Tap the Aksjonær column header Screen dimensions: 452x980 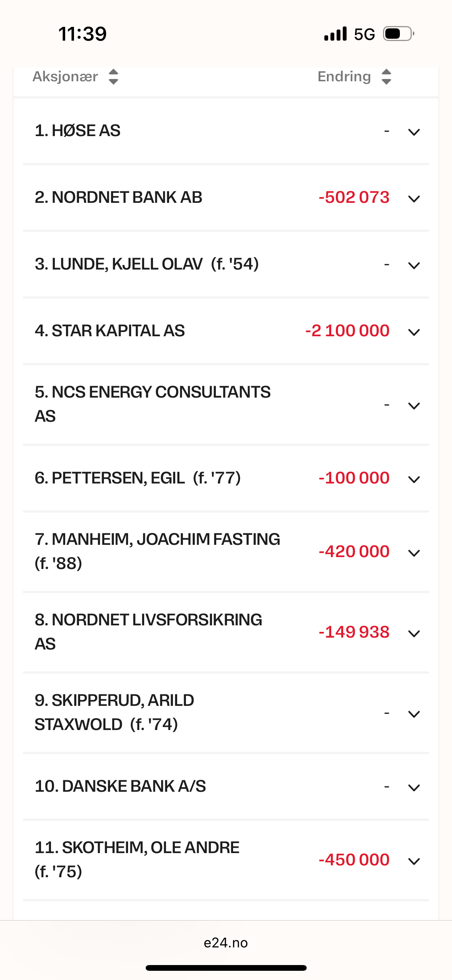pos(66,77)
